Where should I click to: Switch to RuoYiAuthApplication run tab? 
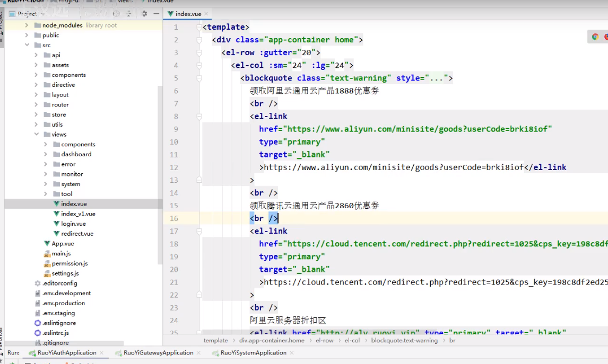tap(67, 353)
